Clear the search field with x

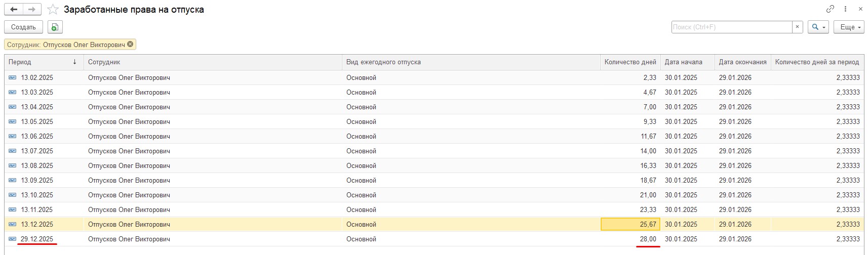pyautogui.click(x=798, y=27)
